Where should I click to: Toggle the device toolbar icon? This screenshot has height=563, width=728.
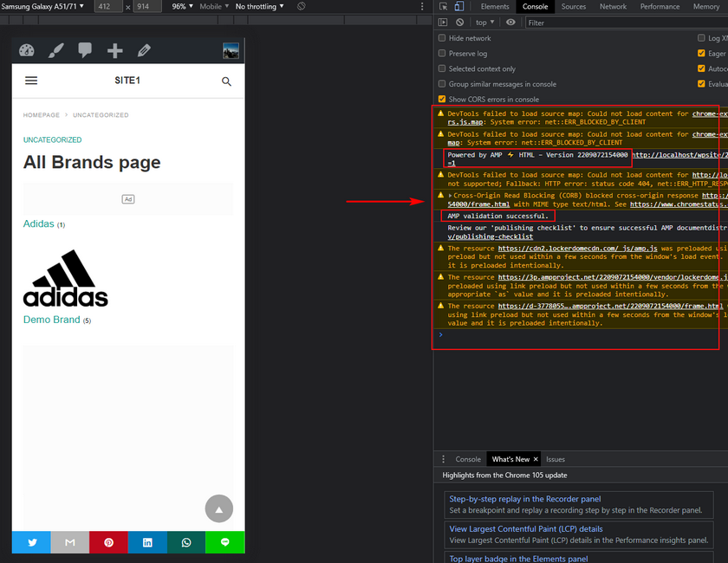pos(459,7)
